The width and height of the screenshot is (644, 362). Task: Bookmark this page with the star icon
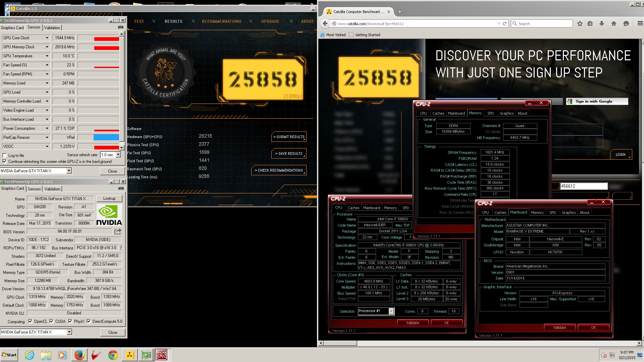(580, 23)
